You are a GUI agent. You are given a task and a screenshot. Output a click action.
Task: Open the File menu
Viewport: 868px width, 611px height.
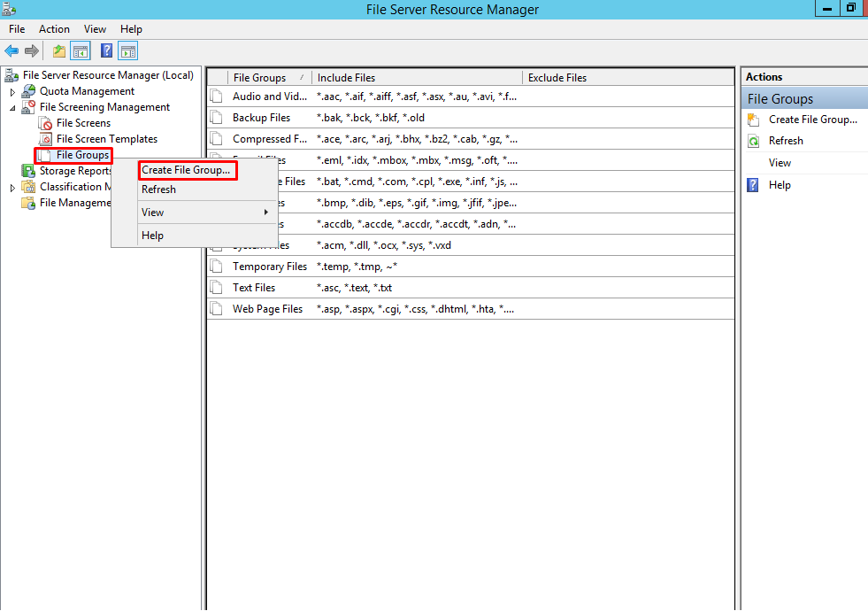17,29
